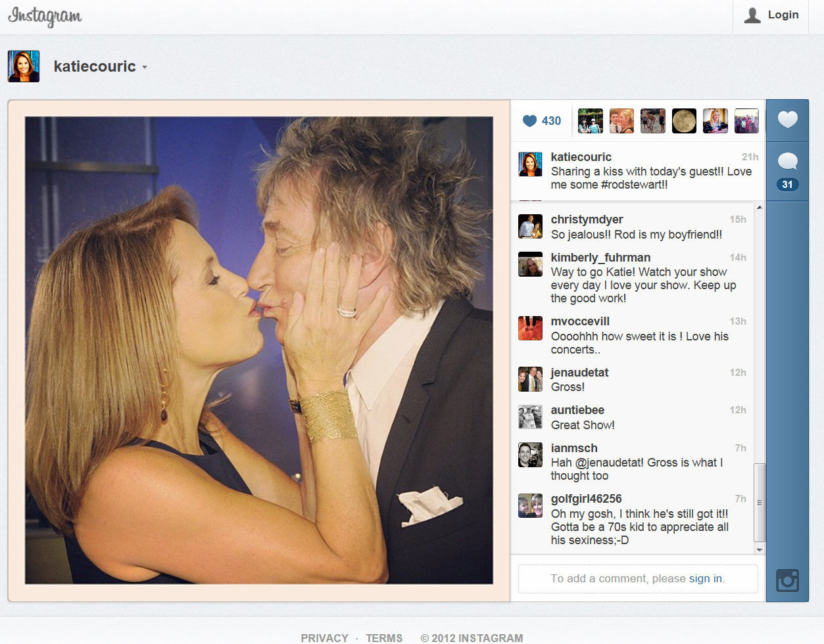Click the add a comment field
Screen dimensions: 824x644
point(638,579)
